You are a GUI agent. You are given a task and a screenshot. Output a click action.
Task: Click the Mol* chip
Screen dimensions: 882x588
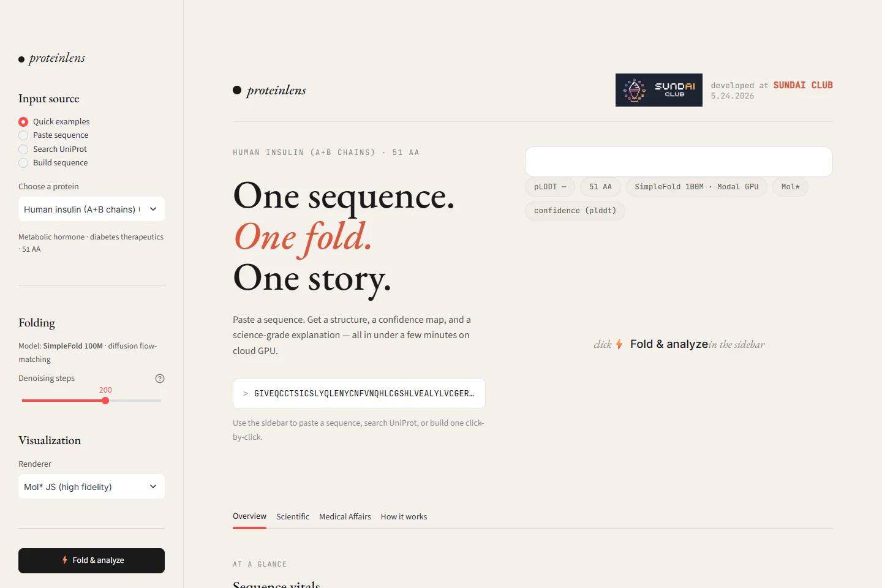pos(790,187)
